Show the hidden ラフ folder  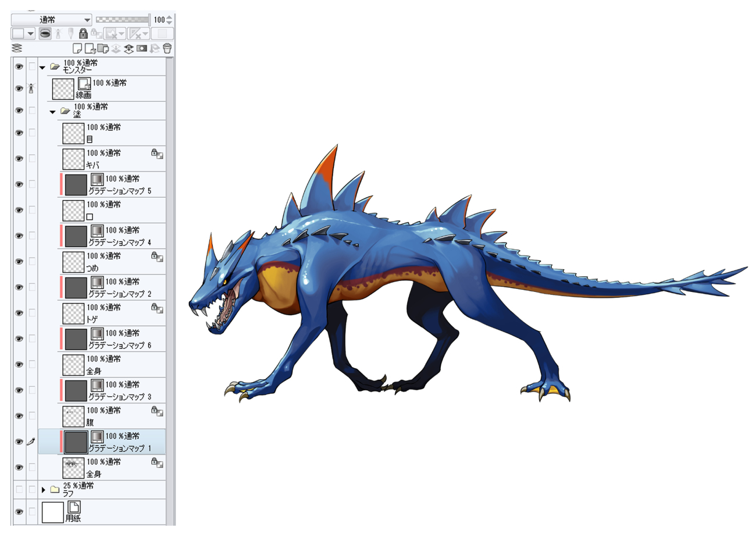point(19,490)
